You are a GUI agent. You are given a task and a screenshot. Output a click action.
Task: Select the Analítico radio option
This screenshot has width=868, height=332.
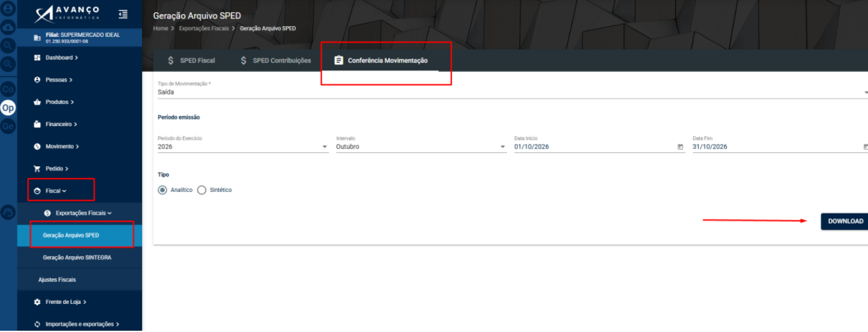click(x=163, y=190)
